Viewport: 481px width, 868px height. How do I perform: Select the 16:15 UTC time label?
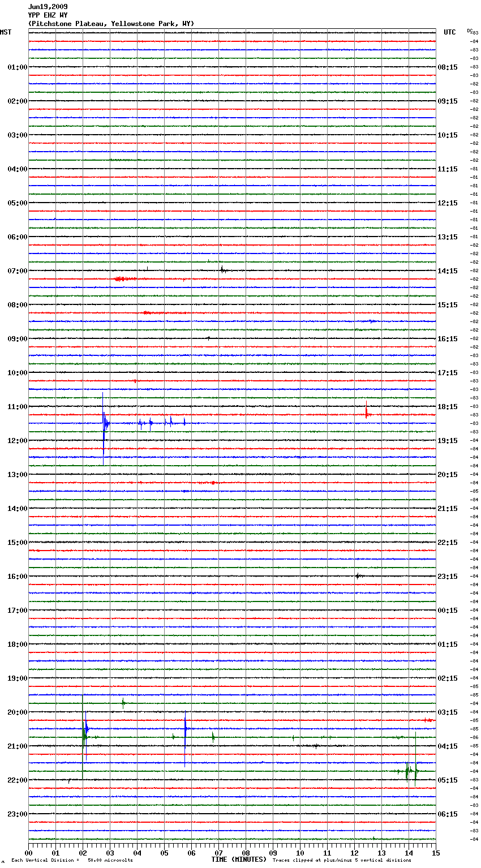(x=448, y=339)
